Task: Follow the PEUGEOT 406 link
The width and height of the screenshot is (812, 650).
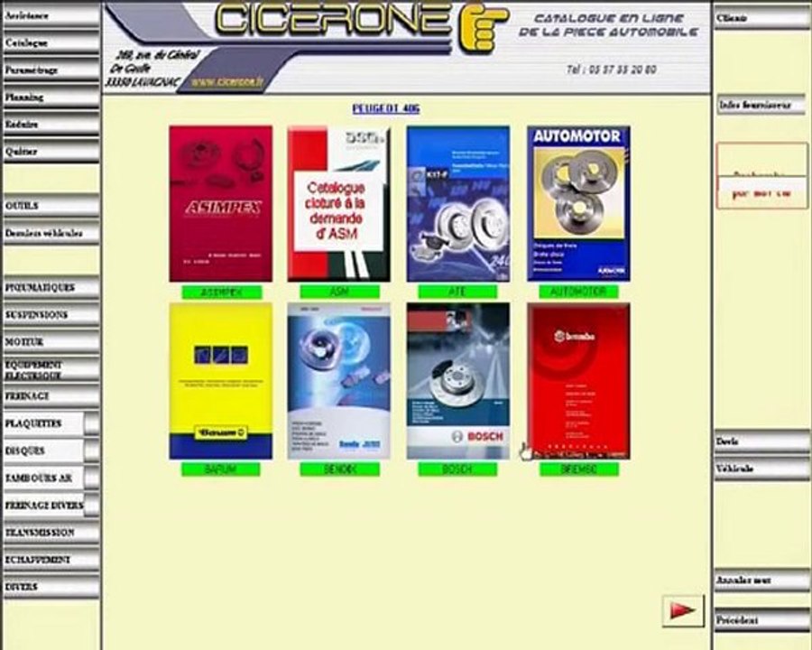Action: point(386,109)
